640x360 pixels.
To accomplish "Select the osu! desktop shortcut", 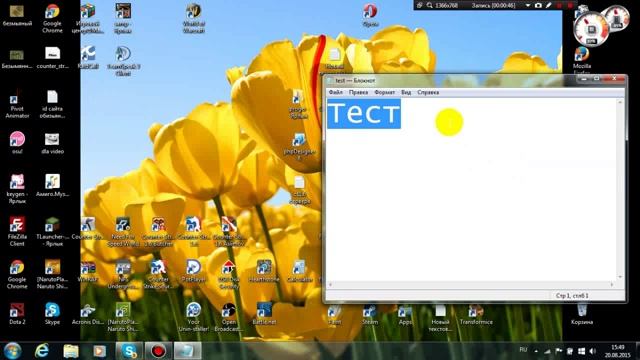I will [x=17, y=143].
